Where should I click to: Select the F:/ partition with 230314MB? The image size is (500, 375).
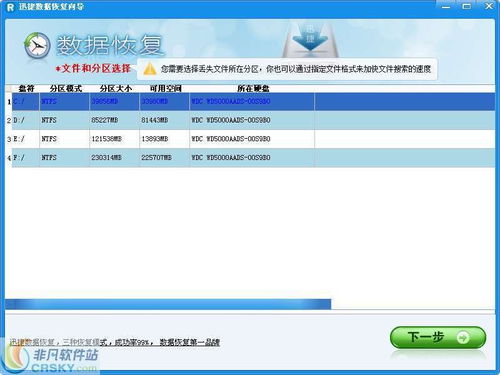click(x=253, y=157)
